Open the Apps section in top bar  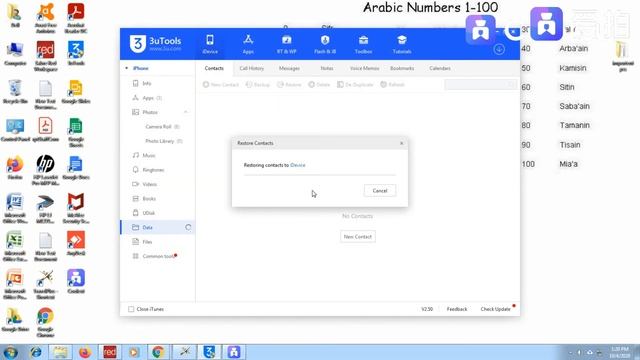click(x=248, y=44)
